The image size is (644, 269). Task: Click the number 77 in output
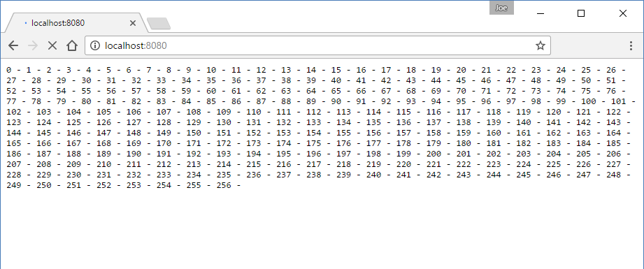11,101
